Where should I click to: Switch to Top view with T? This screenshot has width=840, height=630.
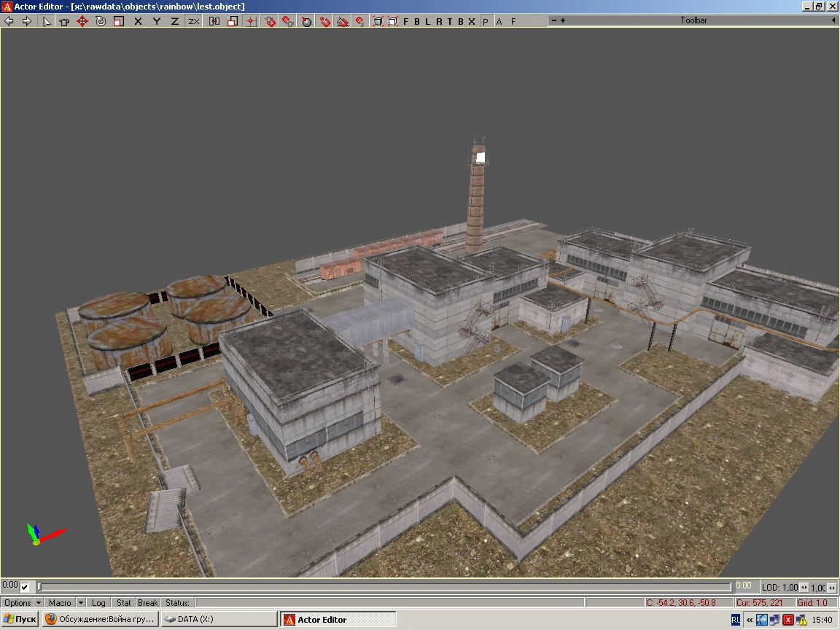449,21
